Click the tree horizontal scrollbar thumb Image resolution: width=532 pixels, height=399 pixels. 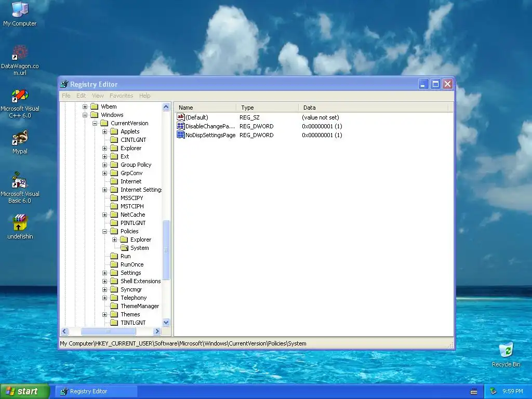(x=108, y=331)
